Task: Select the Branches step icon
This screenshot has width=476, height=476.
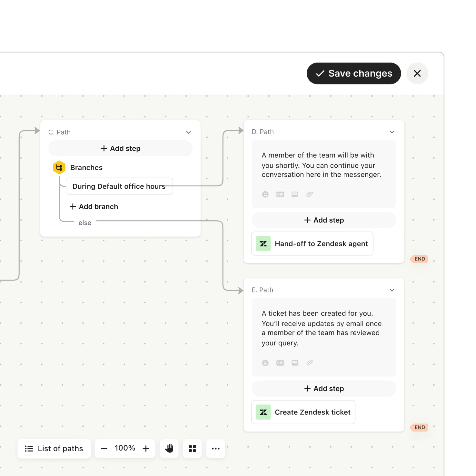Action: 59,167
